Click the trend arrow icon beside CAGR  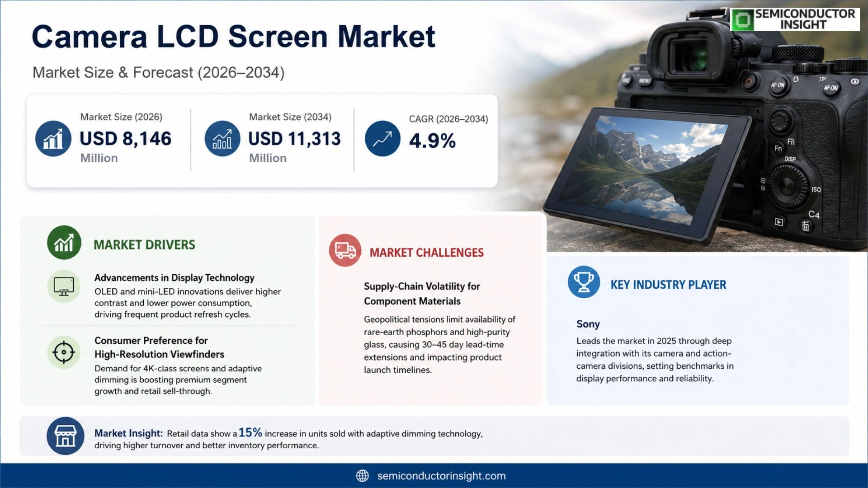(382, 139)
